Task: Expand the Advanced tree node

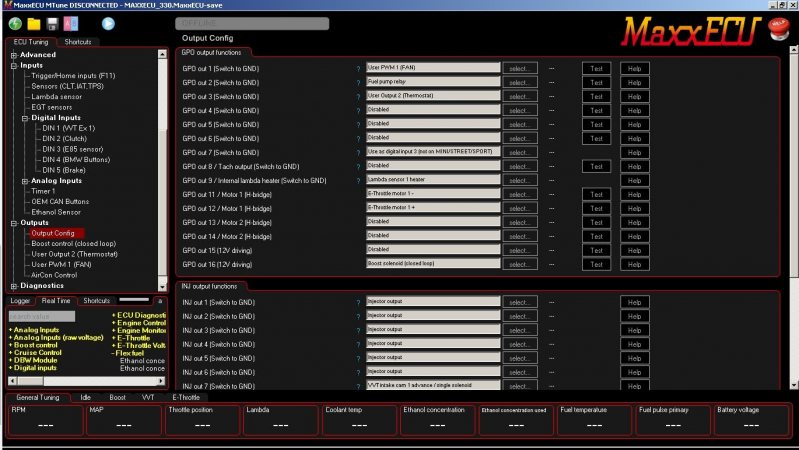Action: pos(14,55)
